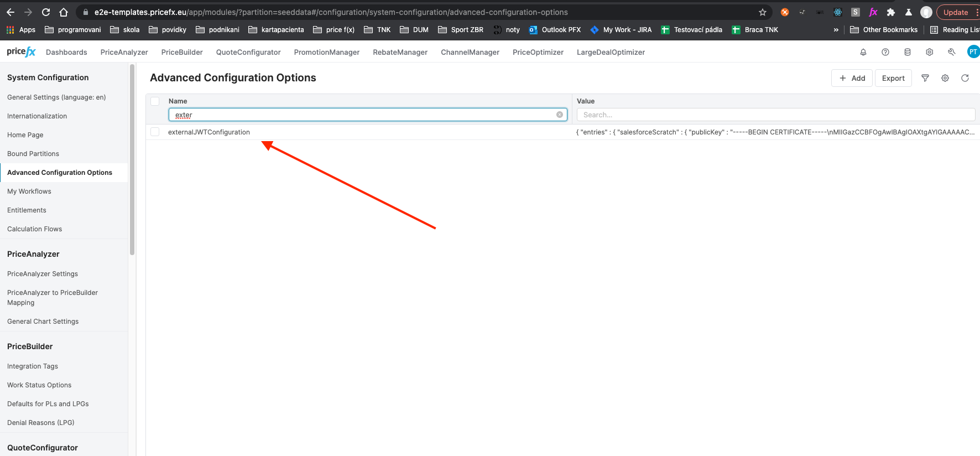The width and height of the screenshot is (980, 456).
Task: Open the notifications bell
Action: point(863,52)
